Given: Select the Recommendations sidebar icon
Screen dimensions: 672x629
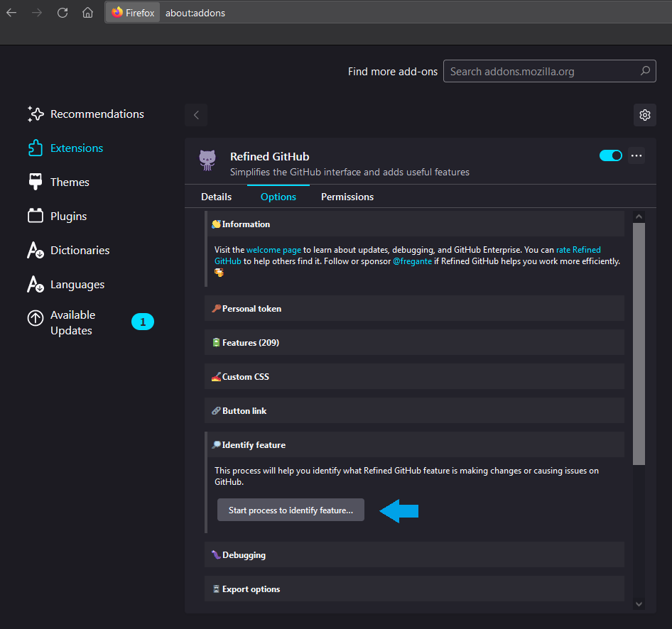Looking at the screenshot, I should [97, 114].
